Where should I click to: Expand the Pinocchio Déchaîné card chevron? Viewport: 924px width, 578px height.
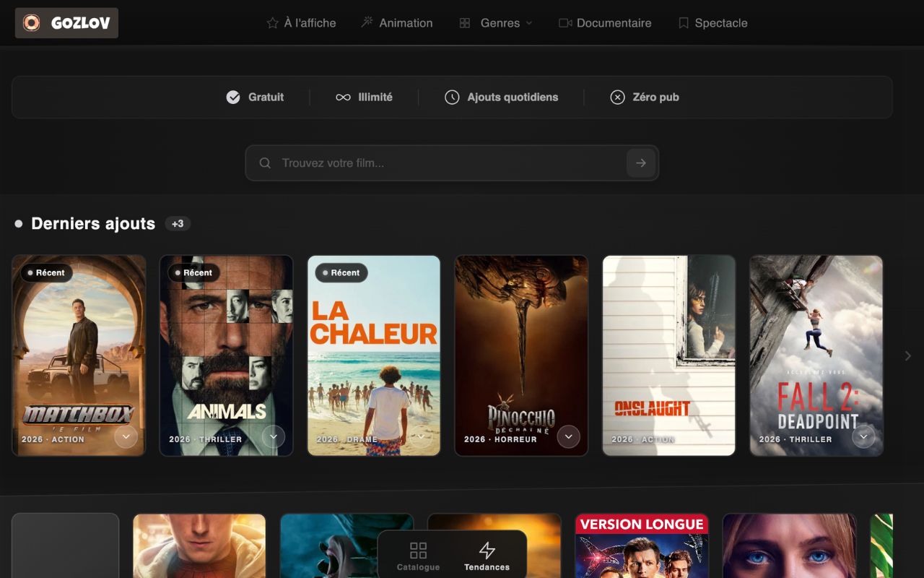click(x=569, y=436)
